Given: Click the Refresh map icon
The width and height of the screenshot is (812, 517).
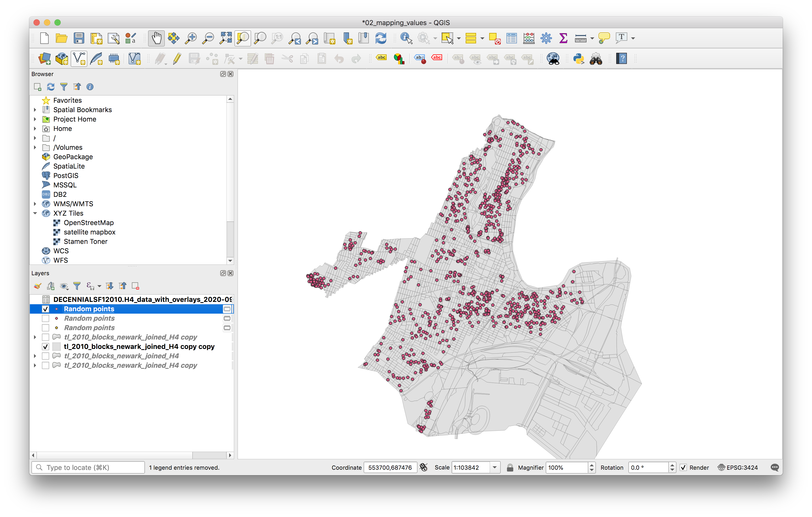Looking at the screenshot, I should pyautogui.click(x=381, y=38).
